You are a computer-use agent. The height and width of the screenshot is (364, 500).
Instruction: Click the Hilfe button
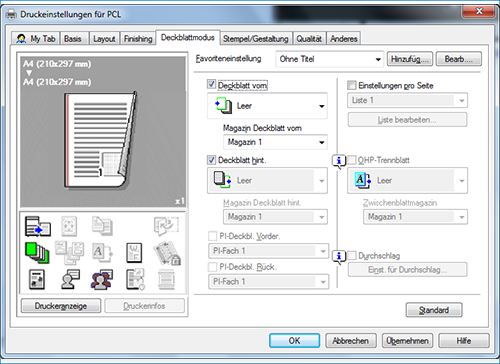464,341
